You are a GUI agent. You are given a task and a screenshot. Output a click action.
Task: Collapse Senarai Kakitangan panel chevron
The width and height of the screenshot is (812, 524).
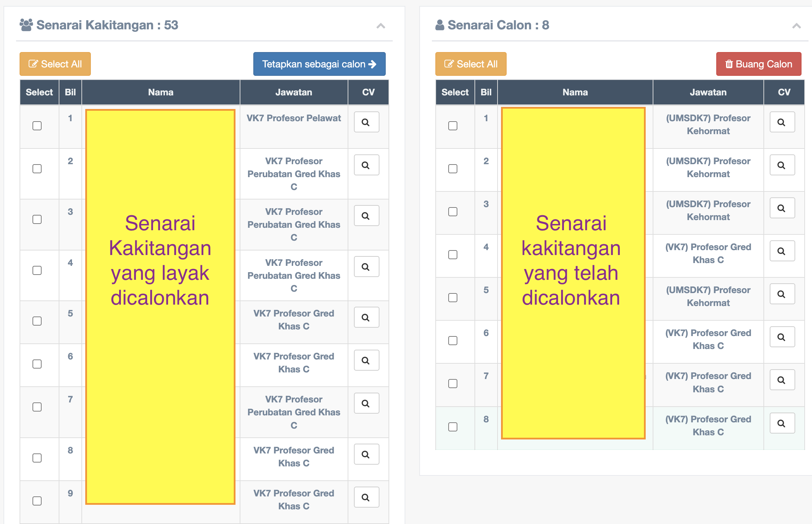(381, 26)
